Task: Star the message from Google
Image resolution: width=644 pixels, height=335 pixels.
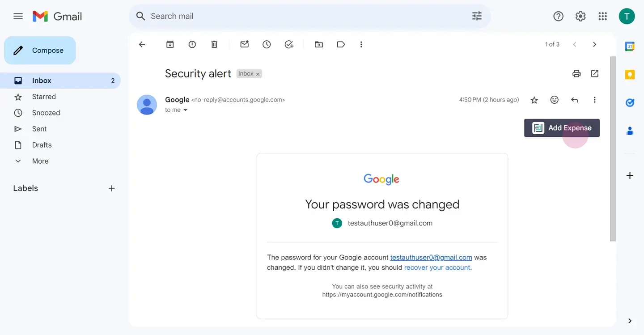Action: [534, 100]
